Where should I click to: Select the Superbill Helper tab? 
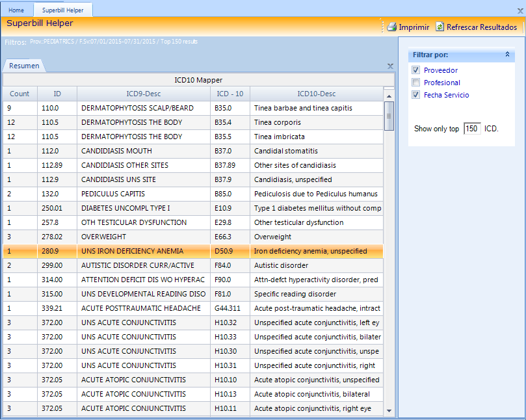click(x=63, y=10)
